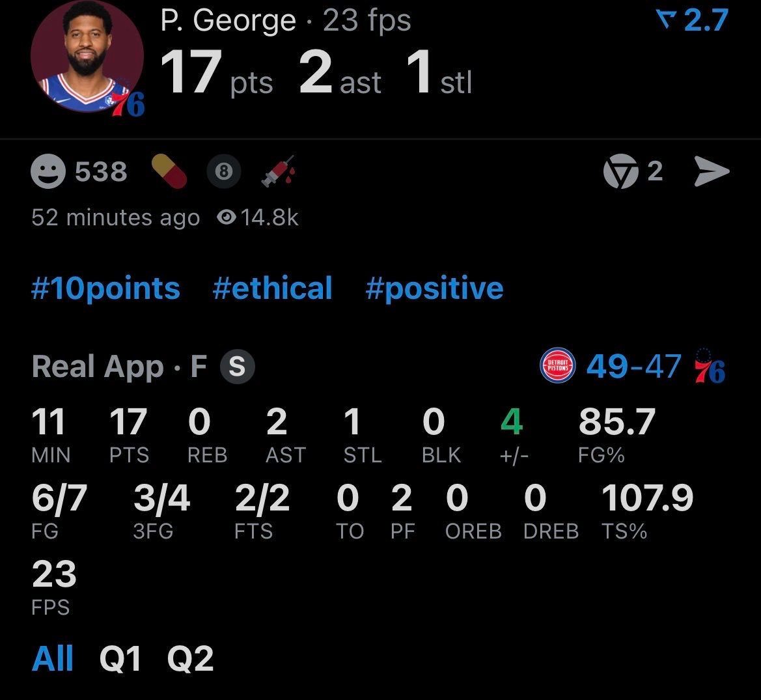Switch to Q2 stats tab
Image resolution: width=761 pixels, height=700 pixels.
[190, 658]
